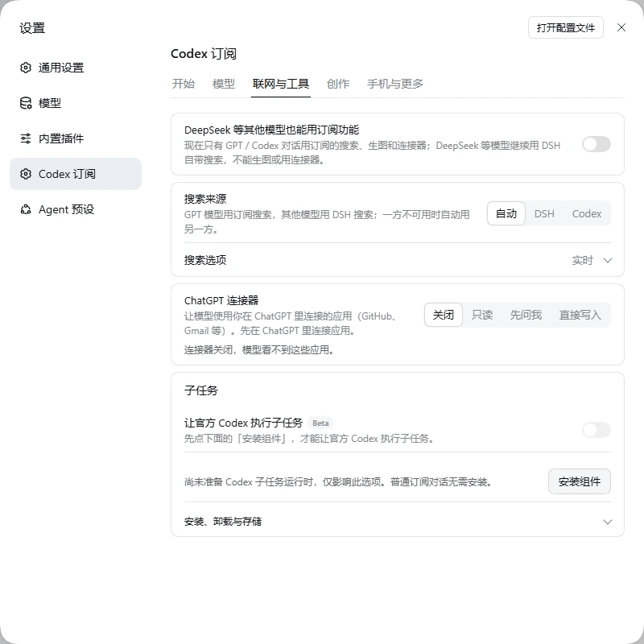Toggle 让官方 Codex 执行子任务 switch
644x644 pixels.
pyautogui.click(x=597, y=430)
